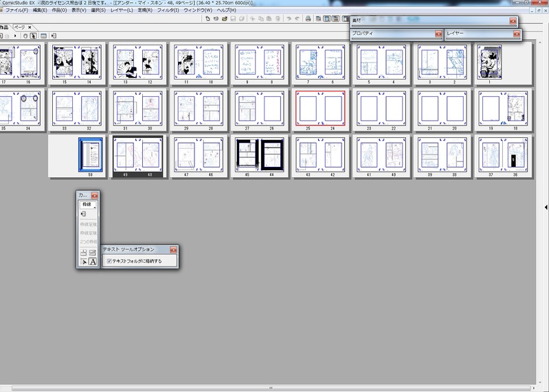
Task: Open the 編集(E) menu
Action: point(40,10)
